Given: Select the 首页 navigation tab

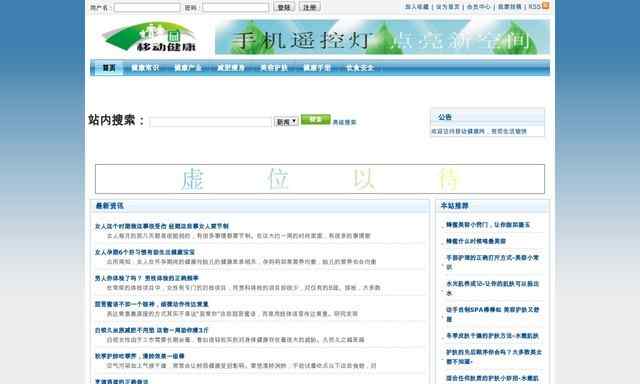Looking at the screenshot, I should tap(109, 68).
